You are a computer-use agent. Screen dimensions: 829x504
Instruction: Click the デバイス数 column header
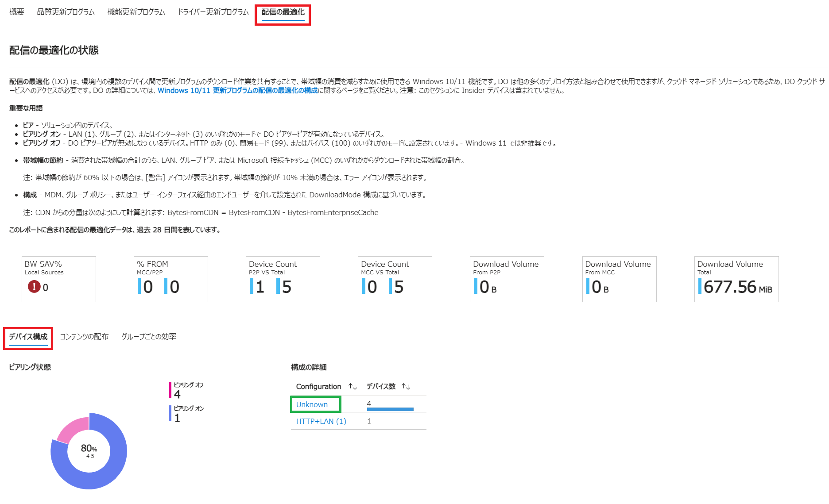pos(381,386)
